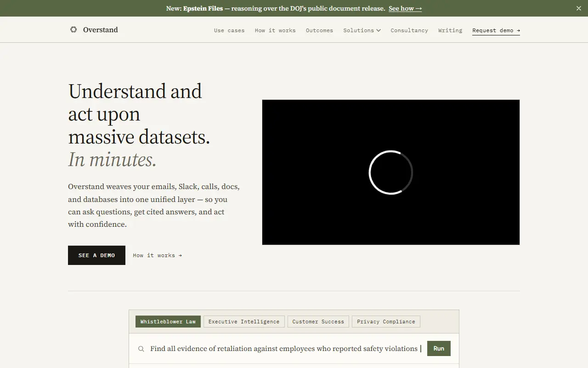Switch to the Executive Intelligence tab
The image size is (588, 368).
tap(244, 322)
